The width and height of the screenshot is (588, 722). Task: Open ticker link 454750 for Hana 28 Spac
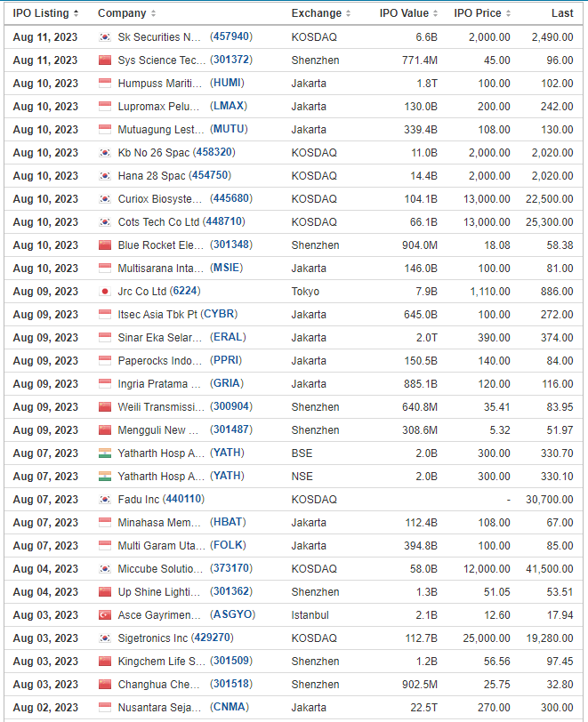210,175
